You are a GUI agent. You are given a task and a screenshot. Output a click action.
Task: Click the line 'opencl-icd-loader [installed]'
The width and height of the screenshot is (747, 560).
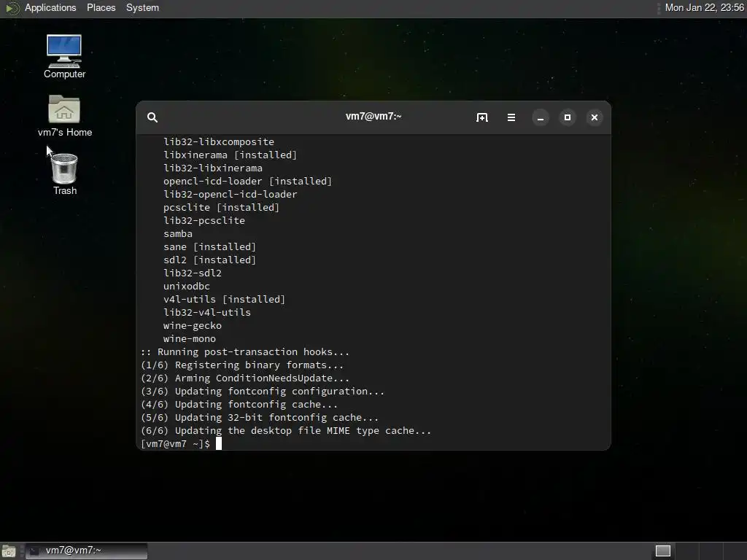coord(247,181)
